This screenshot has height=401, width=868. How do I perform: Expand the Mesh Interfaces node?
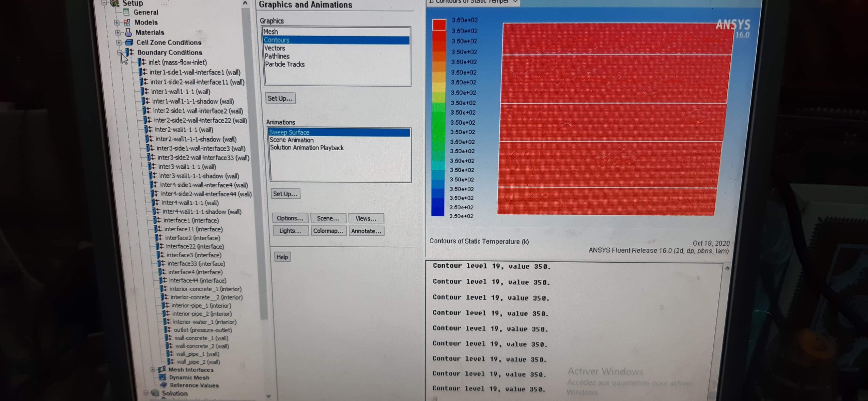152,370
